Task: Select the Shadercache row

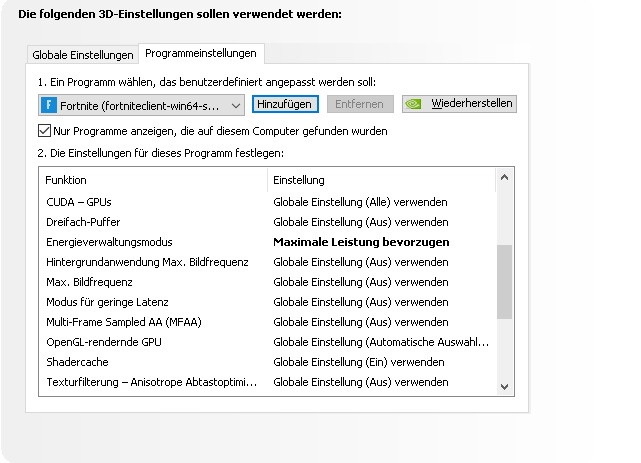Action: coord(267,362)
